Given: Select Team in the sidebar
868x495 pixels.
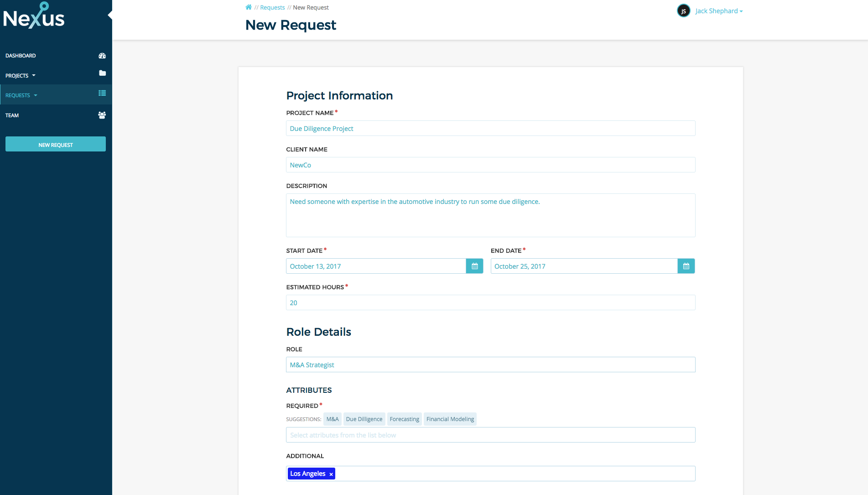Looking at the screenshot, I should point(12,115).
